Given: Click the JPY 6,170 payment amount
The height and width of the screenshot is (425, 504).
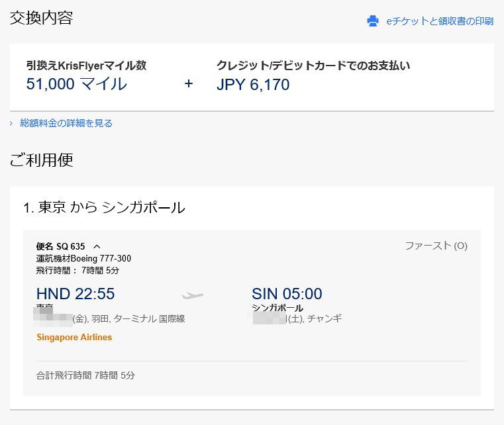Looking at the screenshot, I should click(x=253, y=85).
